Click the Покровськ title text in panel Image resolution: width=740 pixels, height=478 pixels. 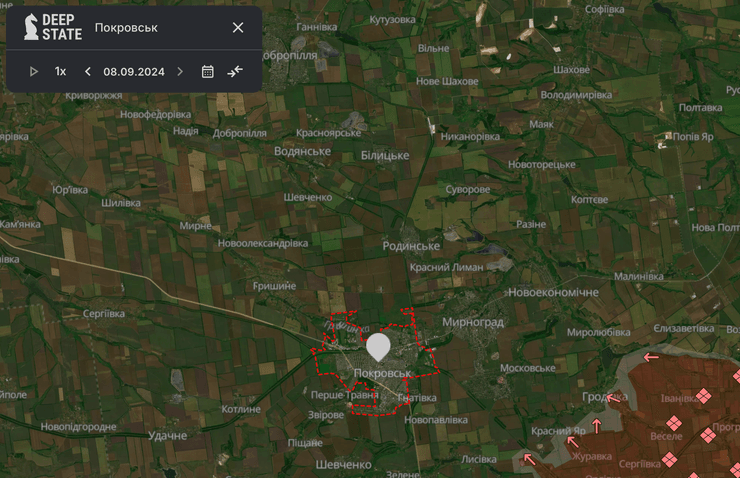(126, 27)
